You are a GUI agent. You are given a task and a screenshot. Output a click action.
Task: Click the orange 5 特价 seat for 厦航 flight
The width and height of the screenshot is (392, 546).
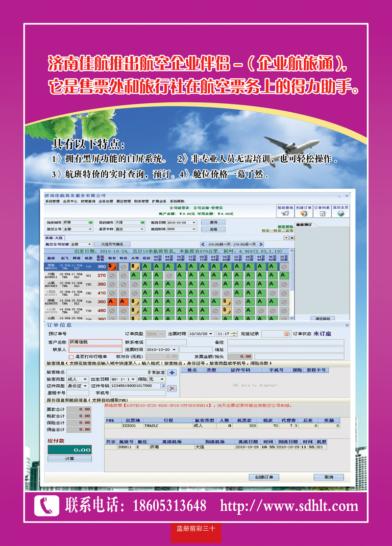[x=112, y=267]
